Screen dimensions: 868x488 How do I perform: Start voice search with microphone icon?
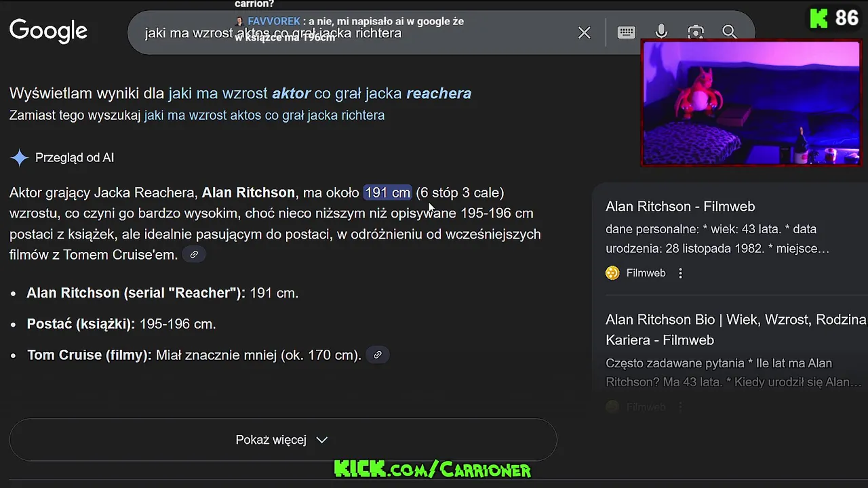pyautogui.click(x=661, y=32)
